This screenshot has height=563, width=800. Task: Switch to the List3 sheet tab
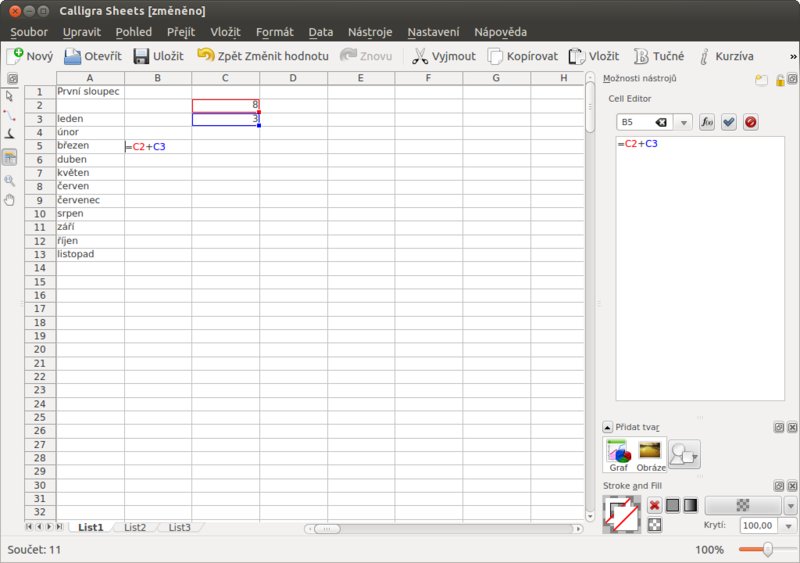pyautogui.click(x=179, y=527)
